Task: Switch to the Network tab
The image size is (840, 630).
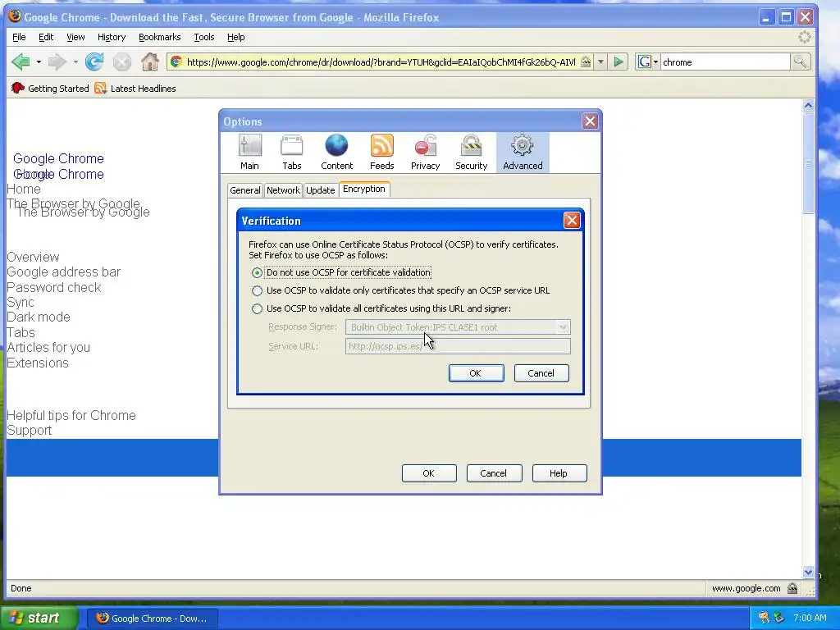Action: 283,190
